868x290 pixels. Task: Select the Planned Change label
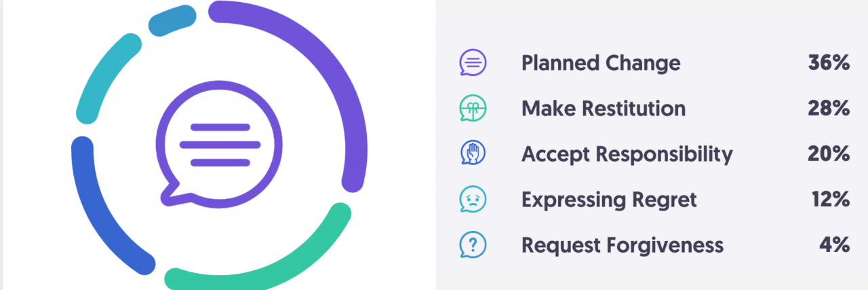pyautogui.click(x=601, y=63)
